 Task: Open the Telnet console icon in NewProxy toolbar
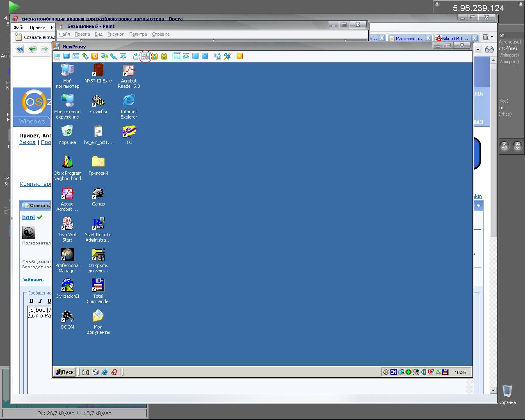pos(76,56)
